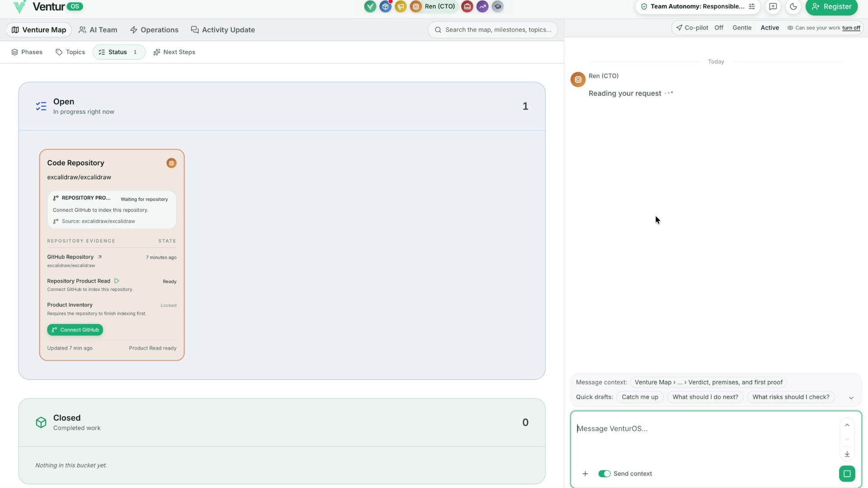Click the new chat message icon
The width and height of the screenshot is (868, 488).
773,6
